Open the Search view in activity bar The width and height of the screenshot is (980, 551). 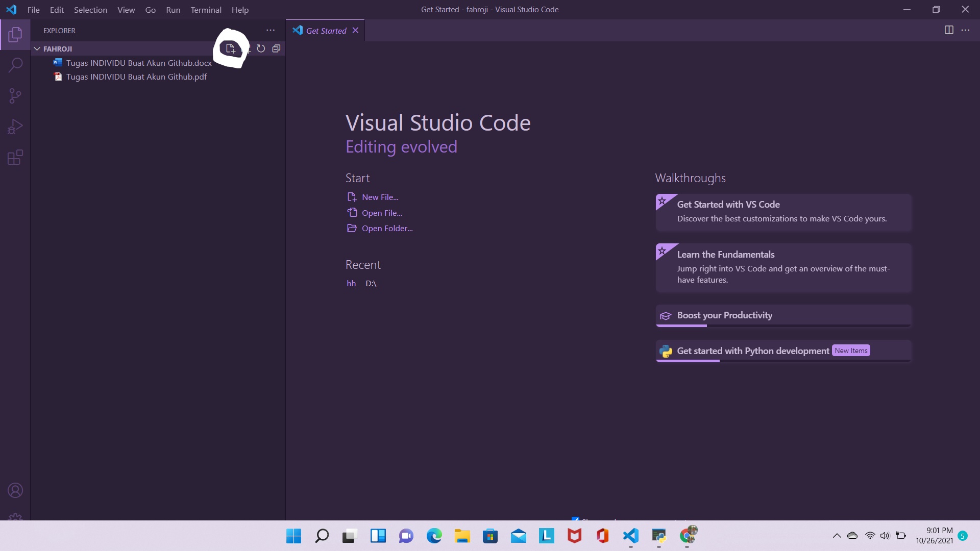point(15,65)
